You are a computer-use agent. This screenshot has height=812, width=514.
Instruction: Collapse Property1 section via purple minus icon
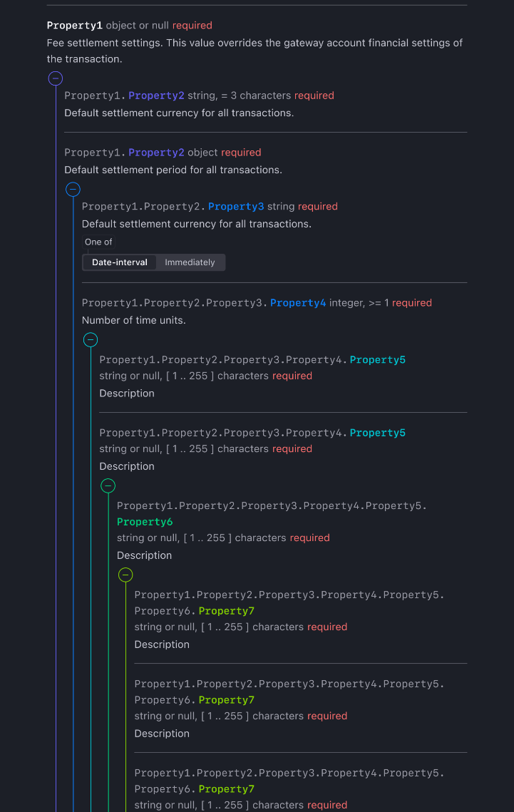(55, 78)
